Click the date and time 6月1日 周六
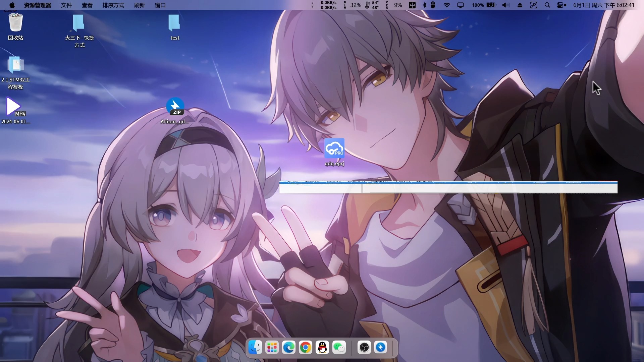The image size is (644, 362). coord(604,5)
